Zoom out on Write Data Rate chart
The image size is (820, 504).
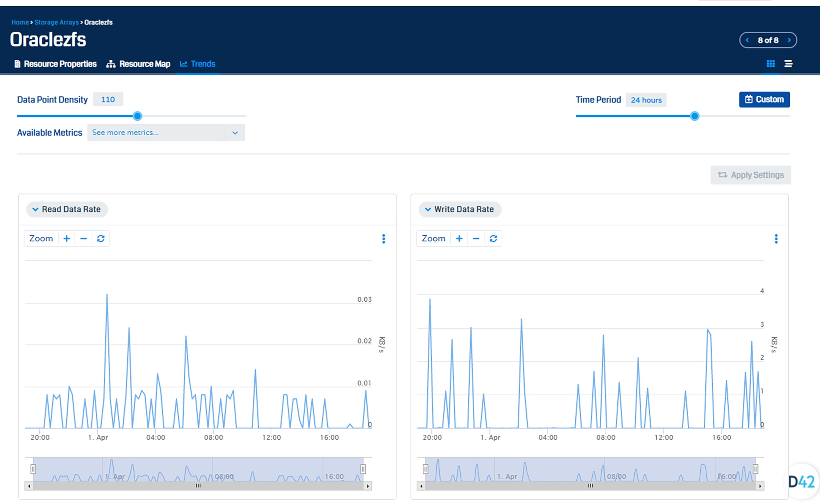476,239
